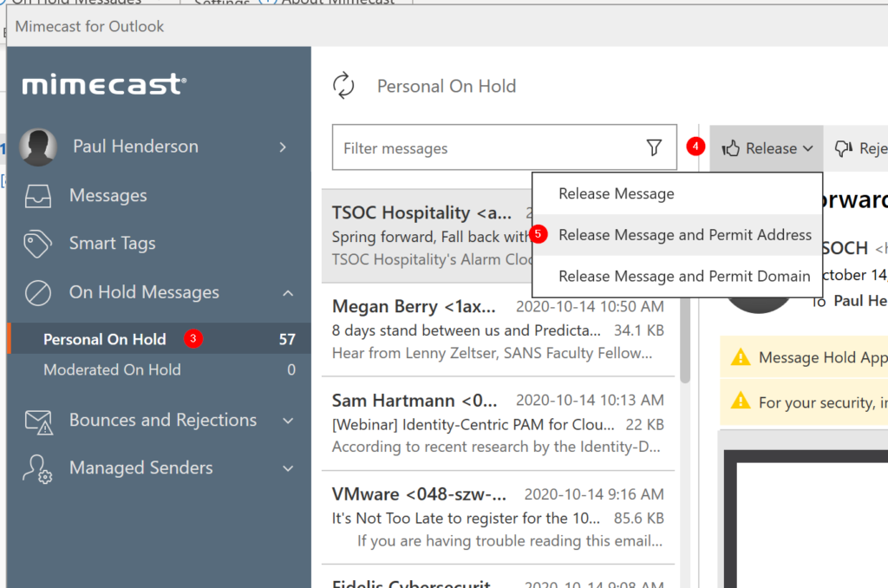The height and width of the screenshot is (588, 888).
Task: Click the Messages inbox tray icon
Action: 38,196
